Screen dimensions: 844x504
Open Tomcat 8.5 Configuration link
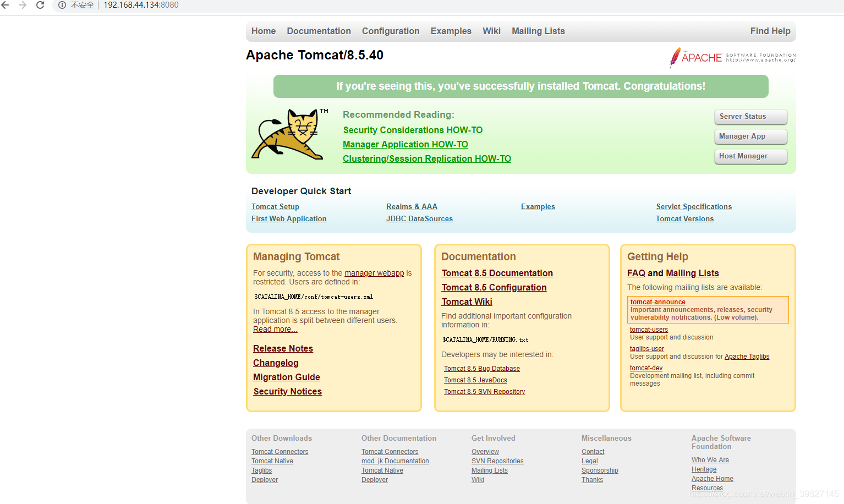[x=494, y=287]
